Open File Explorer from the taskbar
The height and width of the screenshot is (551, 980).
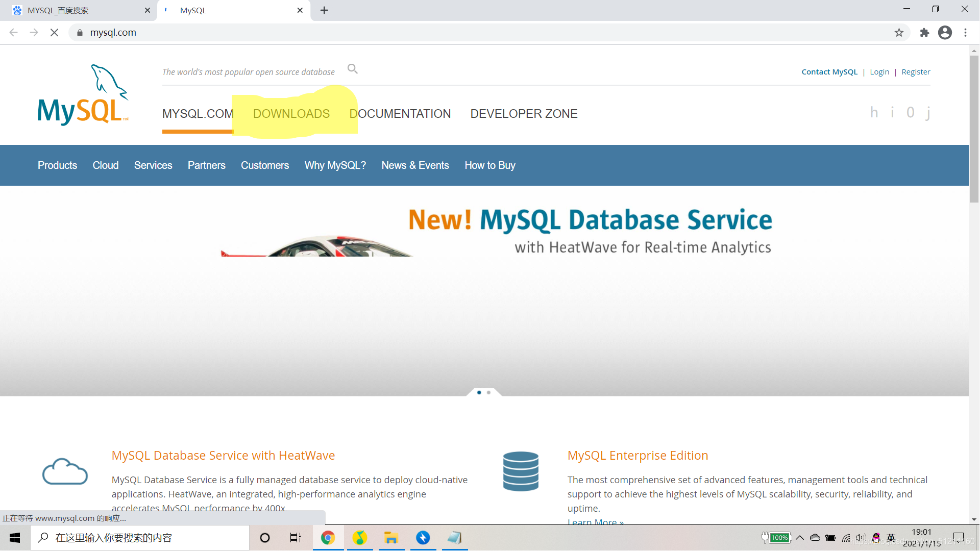[391, 538]
